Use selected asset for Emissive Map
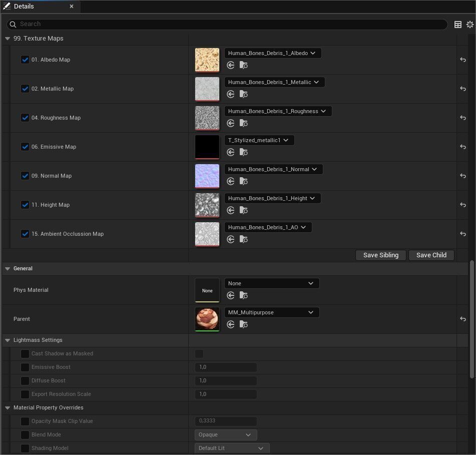The image size is (476, 455). [x=231, y=152]
